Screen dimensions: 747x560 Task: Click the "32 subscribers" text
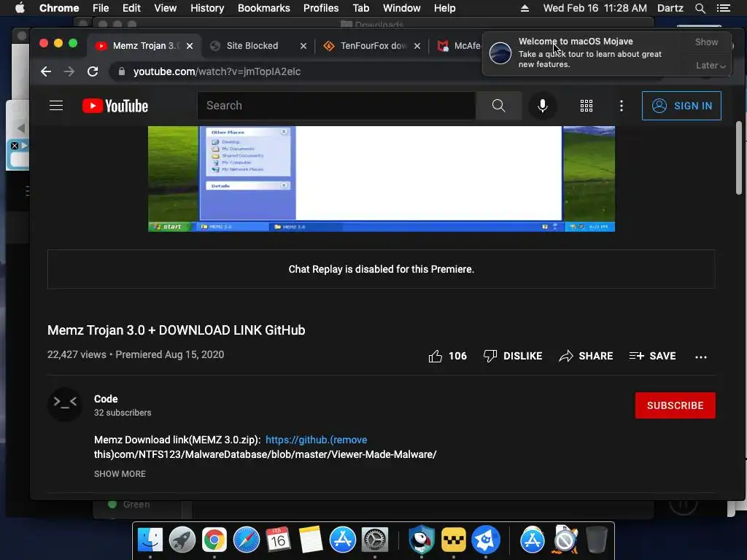123,413
